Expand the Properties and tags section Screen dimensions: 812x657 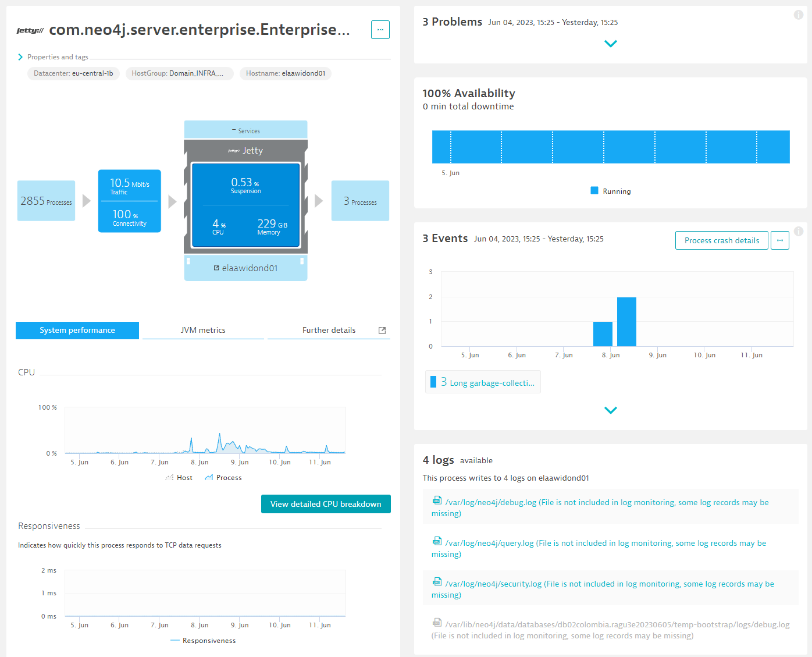(x=19, y=56)
